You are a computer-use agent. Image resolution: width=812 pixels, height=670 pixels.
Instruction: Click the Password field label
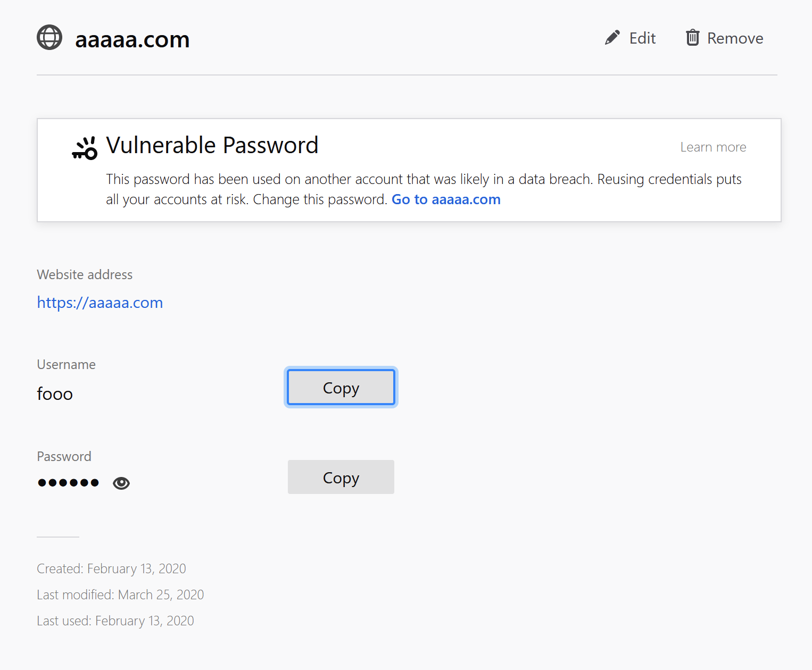coord(64,457)
